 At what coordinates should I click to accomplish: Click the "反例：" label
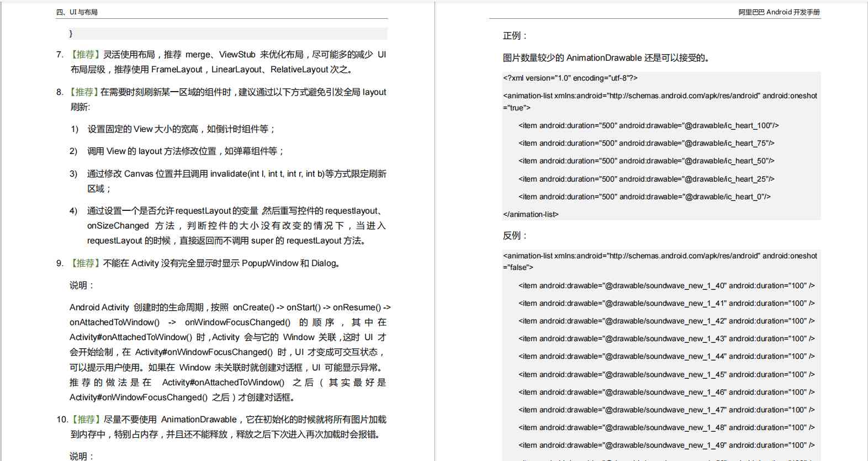pos(515,236)
